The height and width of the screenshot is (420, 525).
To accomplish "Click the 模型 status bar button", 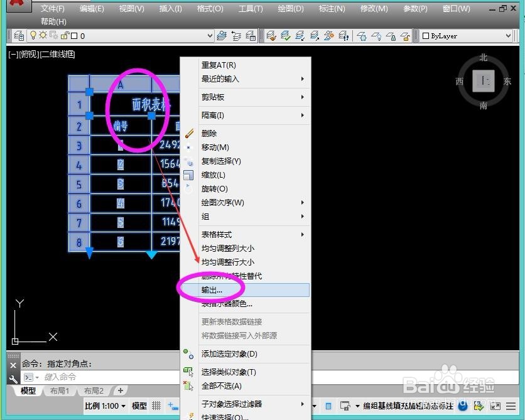I will pos(139,406).
